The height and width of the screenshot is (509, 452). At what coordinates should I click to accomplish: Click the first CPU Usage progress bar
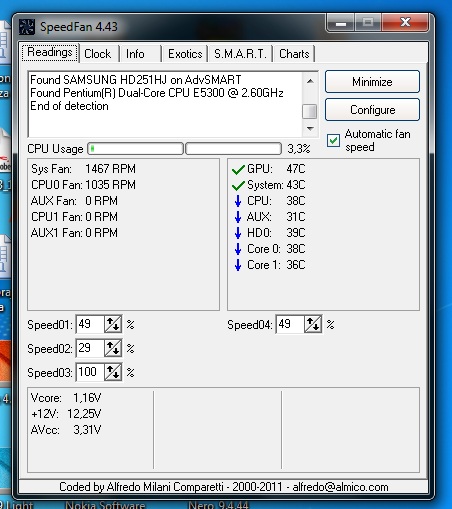point(135,149)
